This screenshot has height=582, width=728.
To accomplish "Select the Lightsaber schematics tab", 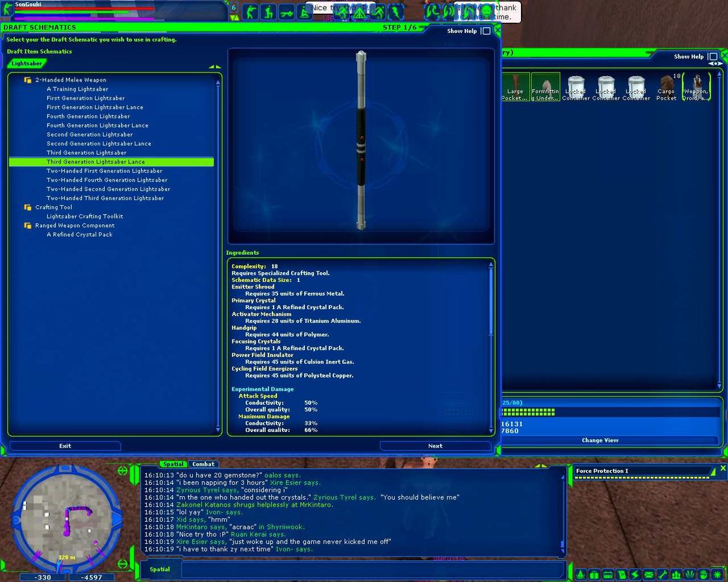I will click(27, 63).
